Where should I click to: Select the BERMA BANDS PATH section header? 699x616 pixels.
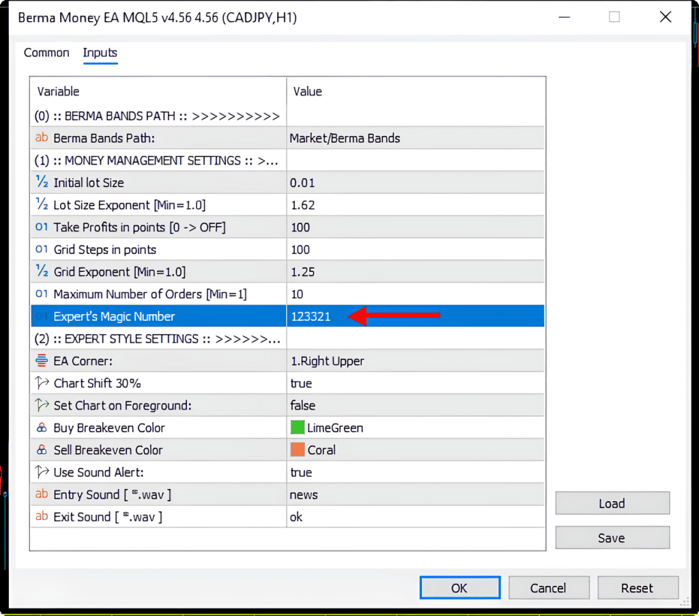pyautogui.click(x=158, y=116)
